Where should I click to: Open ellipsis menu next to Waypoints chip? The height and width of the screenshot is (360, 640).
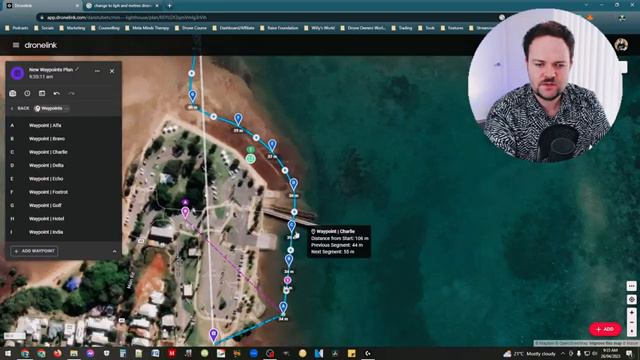tap(67, 109)
